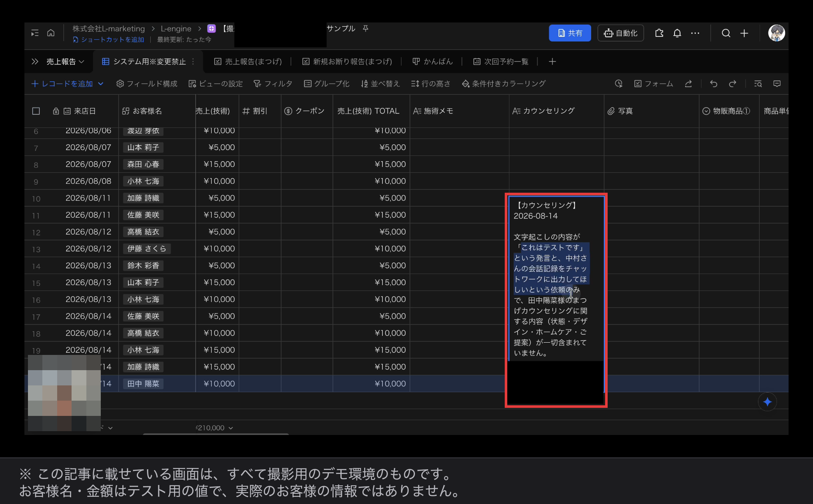This screenshot has height=504, width=813.
Task: Open the more options ellipsis menu
Action: (695, 33)
